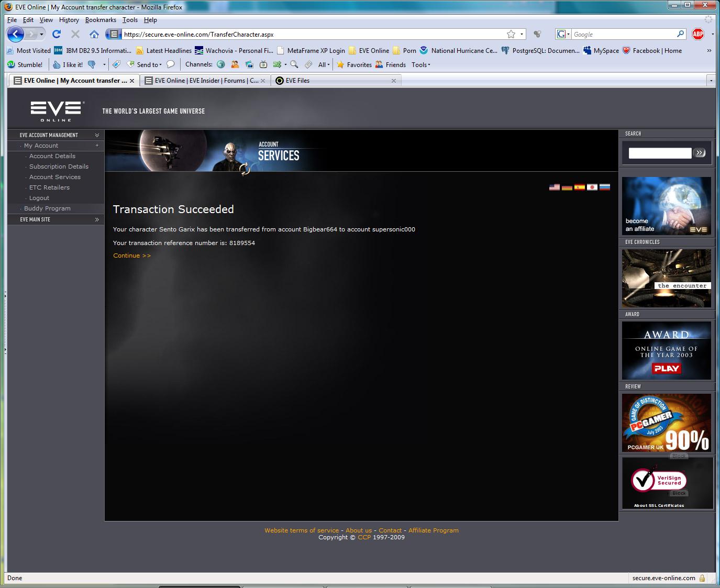
Task: Close the EVE Files tab
Action: click(394, 81)
